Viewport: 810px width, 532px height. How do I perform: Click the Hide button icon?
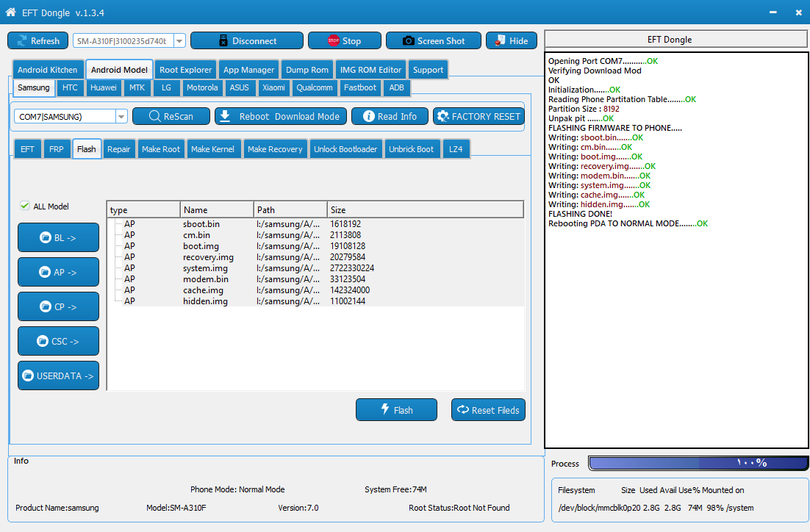tap(500, 40)
